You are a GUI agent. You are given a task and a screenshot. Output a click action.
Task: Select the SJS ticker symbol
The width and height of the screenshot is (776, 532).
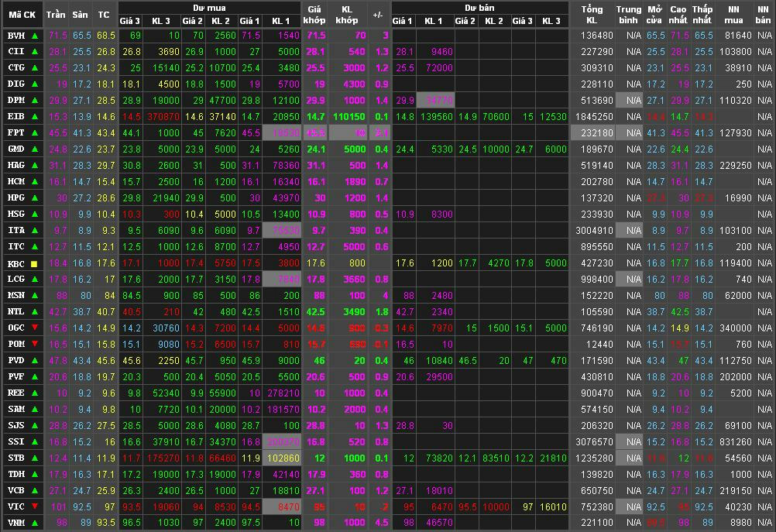[x=16, y=426]
